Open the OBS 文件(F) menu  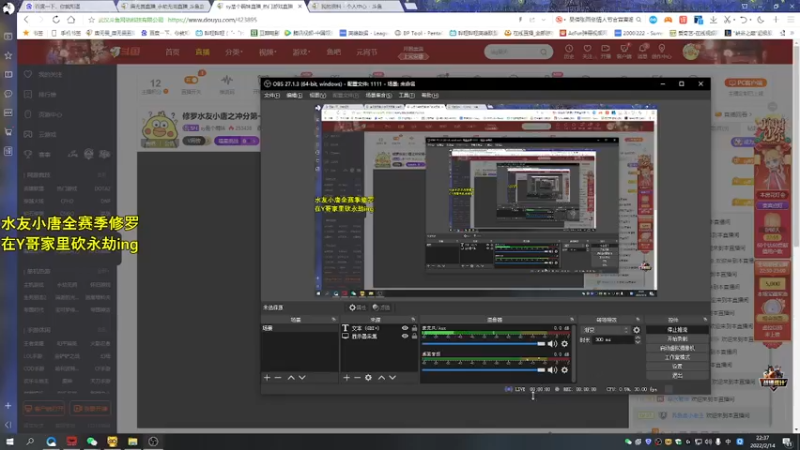[272, 95]
